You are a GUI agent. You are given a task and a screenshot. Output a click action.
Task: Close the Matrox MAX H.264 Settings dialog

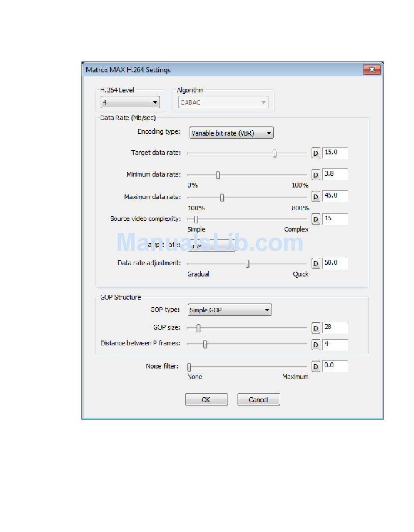pos(372,70)
